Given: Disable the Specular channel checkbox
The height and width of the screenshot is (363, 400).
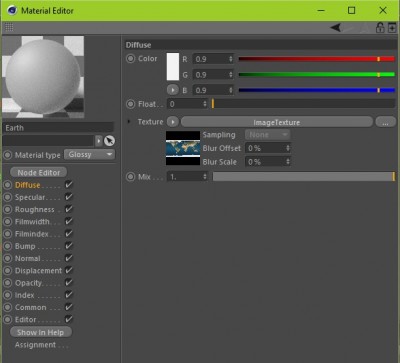Looking at the screenshot, I should [69, 197].
